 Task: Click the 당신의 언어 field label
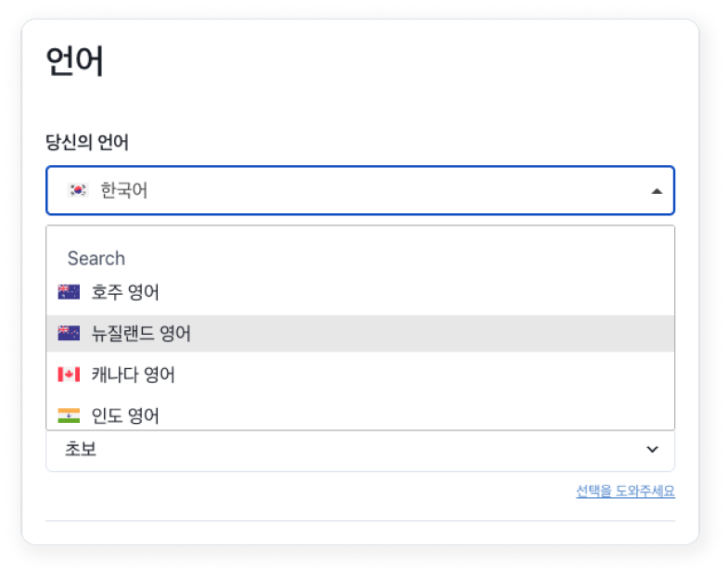pyautogui.click(x=87, y=143)
